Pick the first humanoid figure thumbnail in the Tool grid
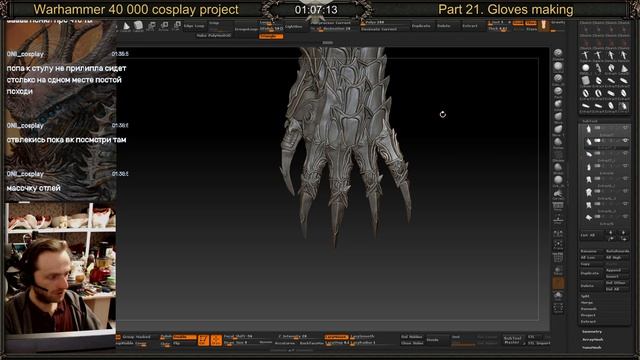Screen dimensions: 640x360 tap(585, 55)
